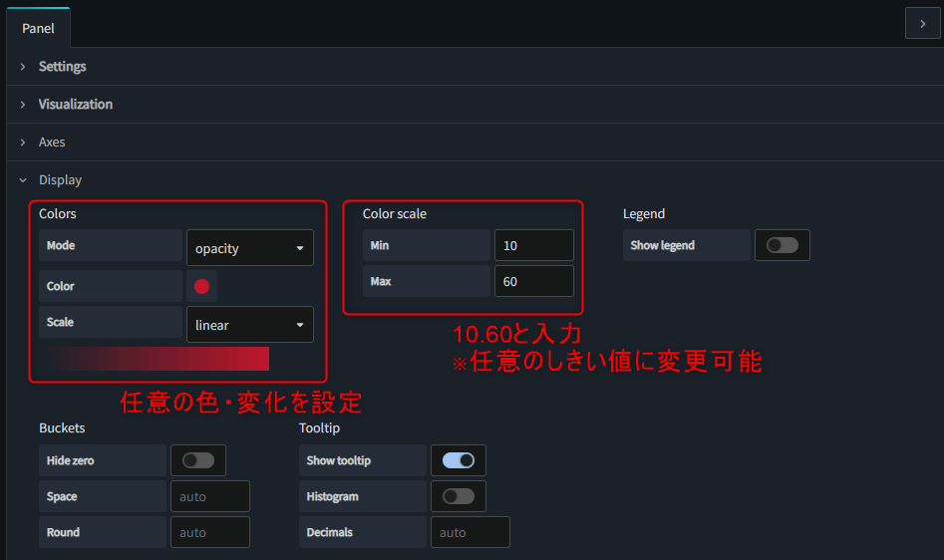Click the Tooltip Decimals input field
The image size is (944, 560).
tap(471, 532)
